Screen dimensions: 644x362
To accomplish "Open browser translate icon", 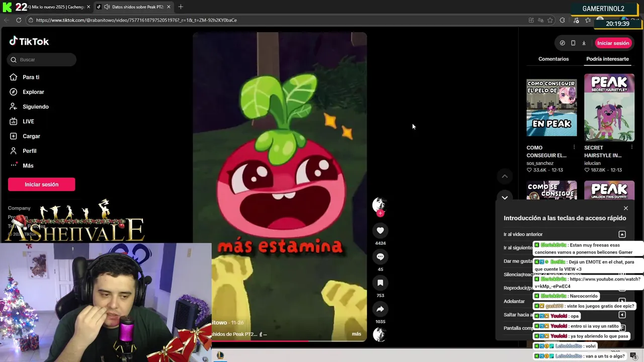I will pos(540,20).
